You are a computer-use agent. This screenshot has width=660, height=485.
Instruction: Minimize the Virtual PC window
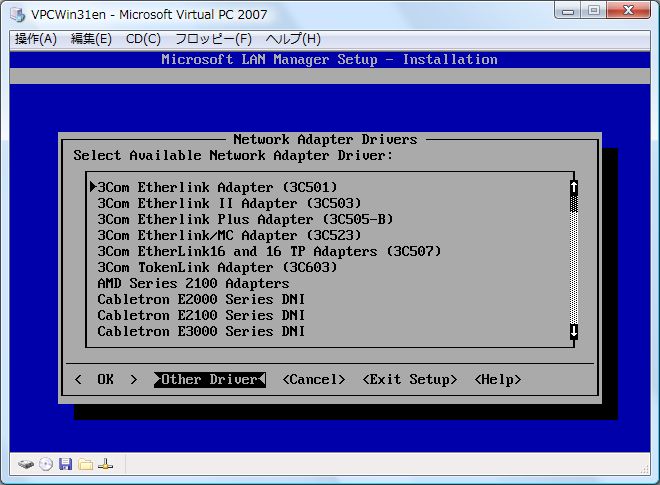(x=568, y=11)
